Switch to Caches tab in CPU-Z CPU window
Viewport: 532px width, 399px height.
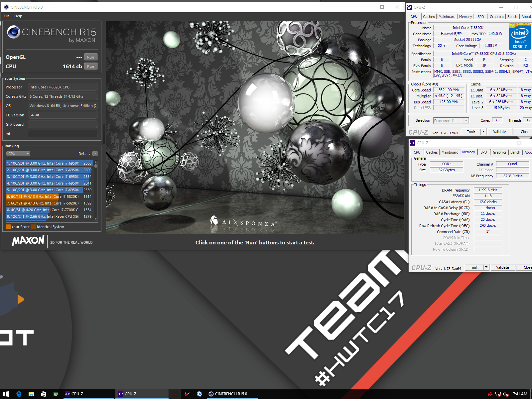tap(429, 17)
